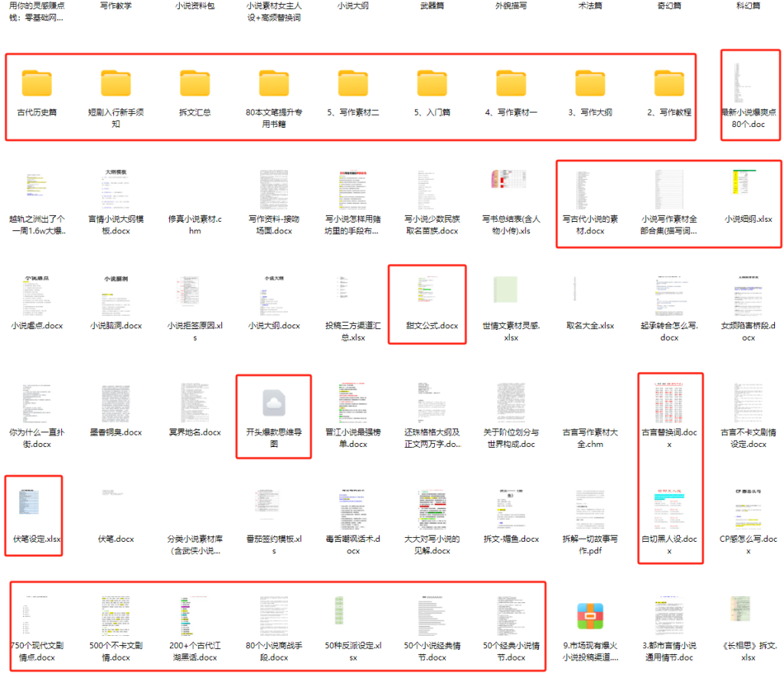
Task: Select the 拆文汇总 folder icon
Action: 195,83
